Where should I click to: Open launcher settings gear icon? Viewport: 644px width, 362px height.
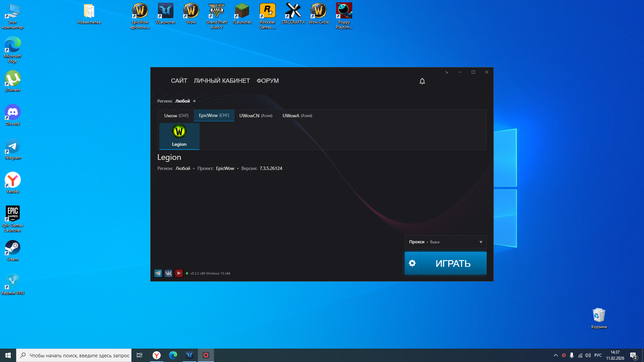(x=412, y=263)
